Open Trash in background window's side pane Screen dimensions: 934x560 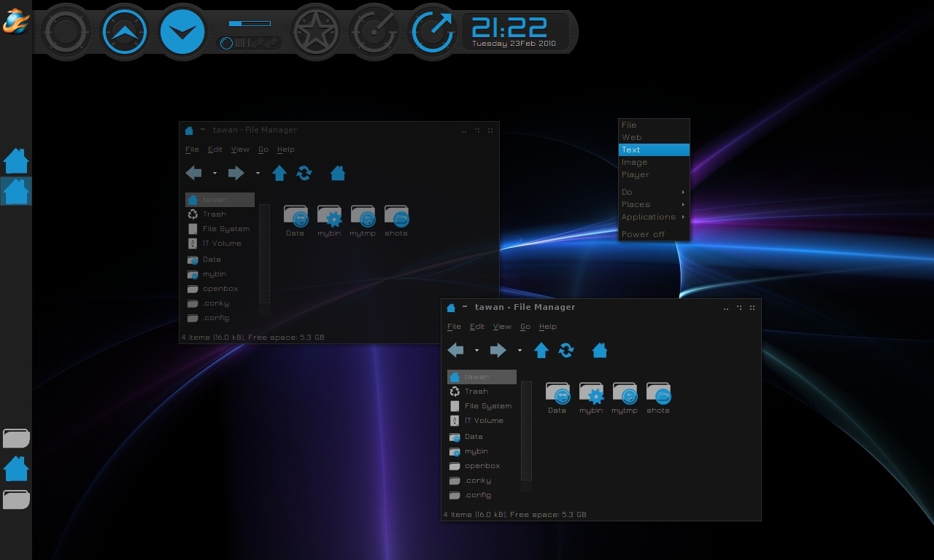220,214
